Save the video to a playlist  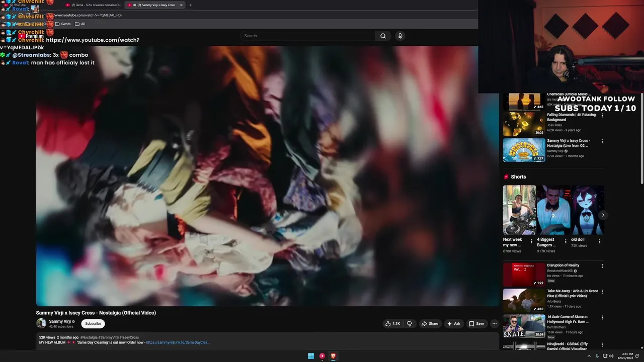pos(476,324)
